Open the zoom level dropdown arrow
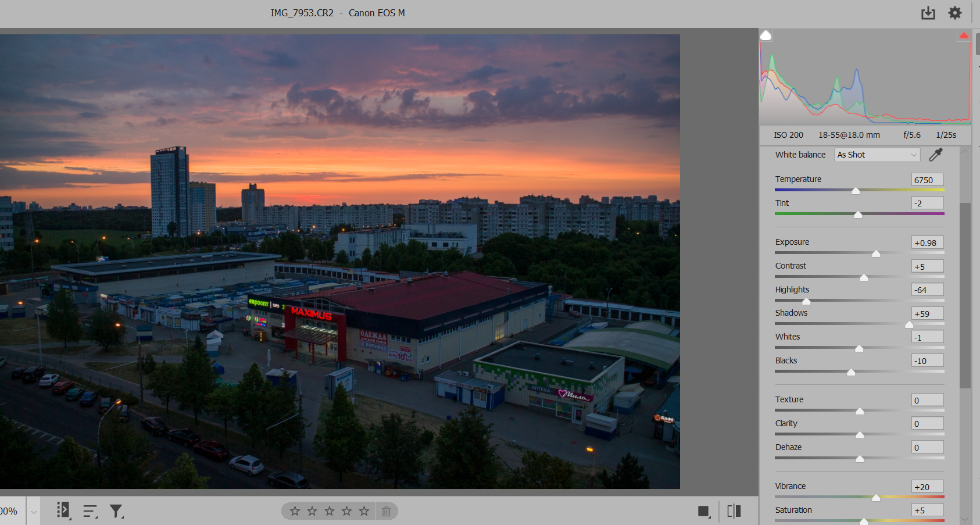Viewport: 980px width, 525px height. point(34,512)
